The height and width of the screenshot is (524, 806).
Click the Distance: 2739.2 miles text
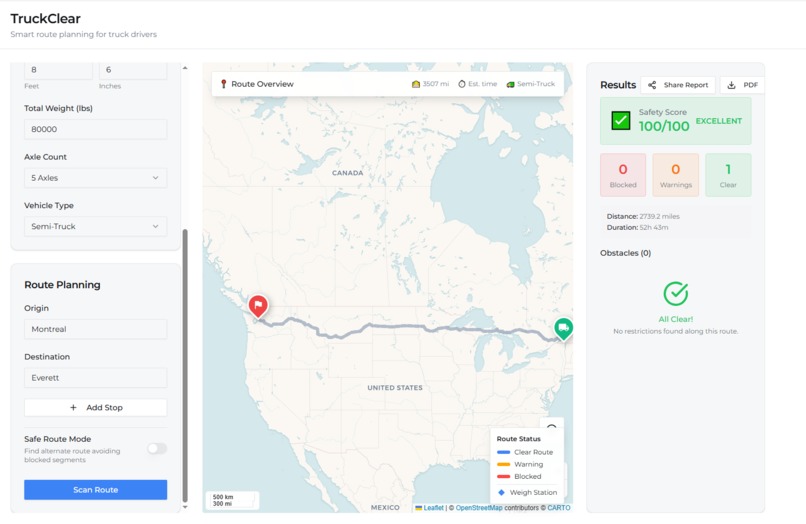click(643, 216)
